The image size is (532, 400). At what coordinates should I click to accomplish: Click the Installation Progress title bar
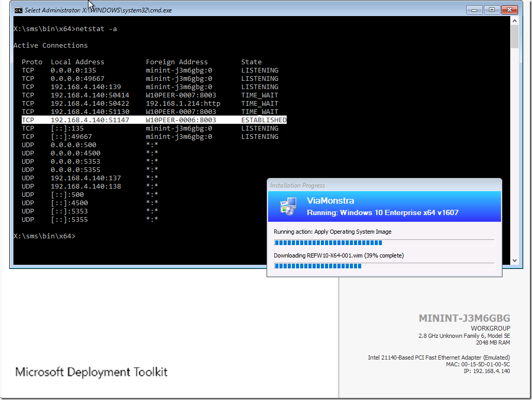384,185
